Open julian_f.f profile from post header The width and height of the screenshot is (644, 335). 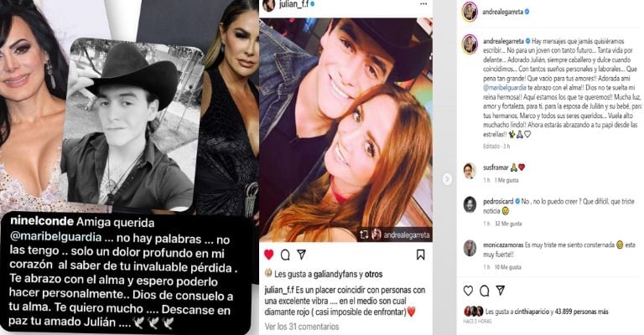click(293, 4)
